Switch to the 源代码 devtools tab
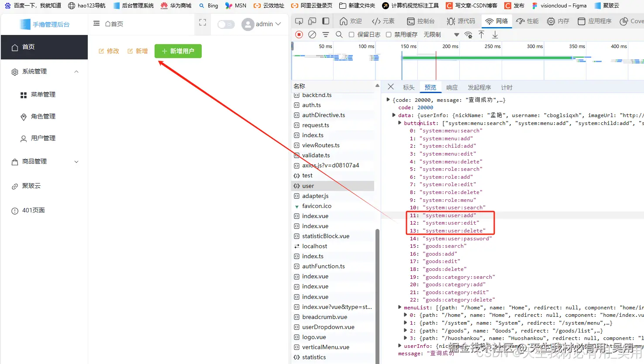The height and width of the screenshot is (364, 644). pyautogui.click(x=461, y=21)
